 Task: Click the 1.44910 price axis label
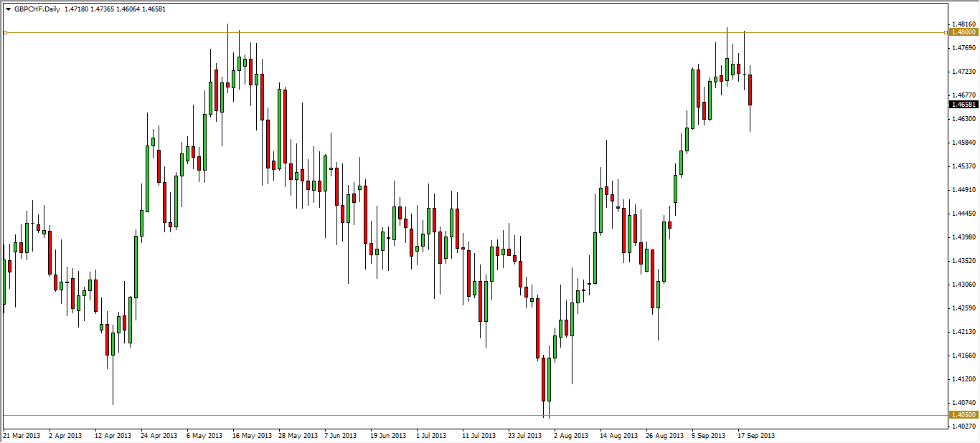pos(963,189)
